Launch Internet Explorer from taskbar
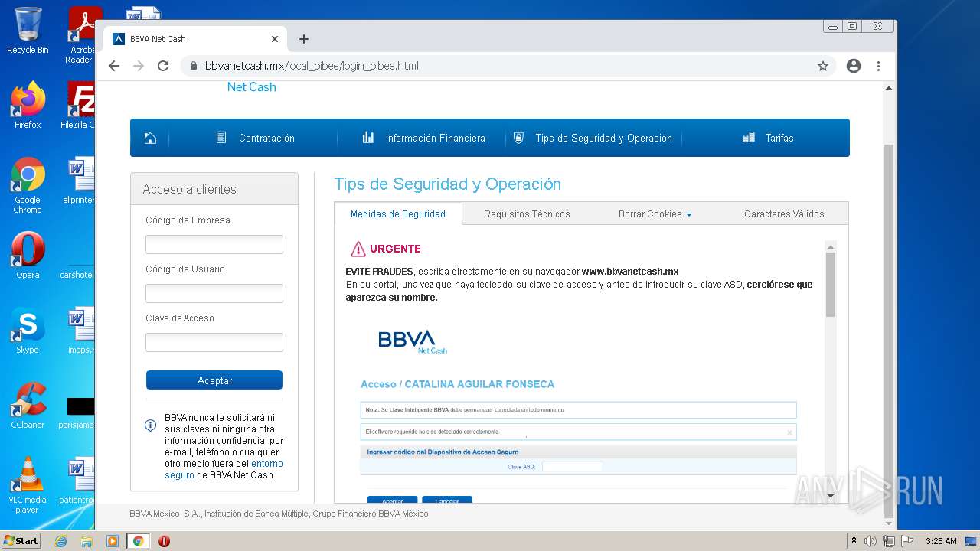This screenshot has width=980, height=551. (x=60, y=541)
